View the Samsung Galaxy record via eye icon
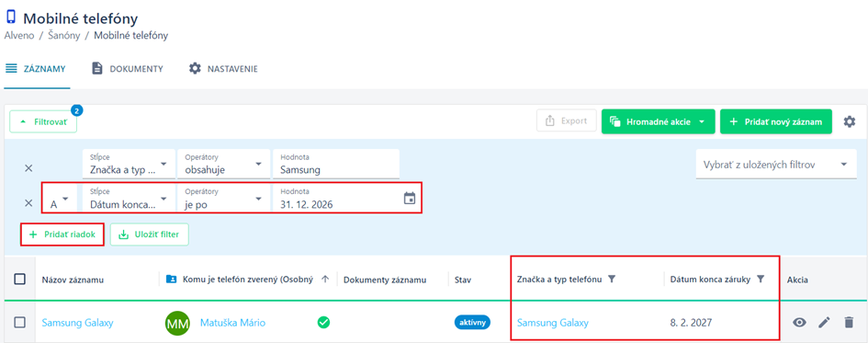868x343 pixels. [x=799, y=322]
